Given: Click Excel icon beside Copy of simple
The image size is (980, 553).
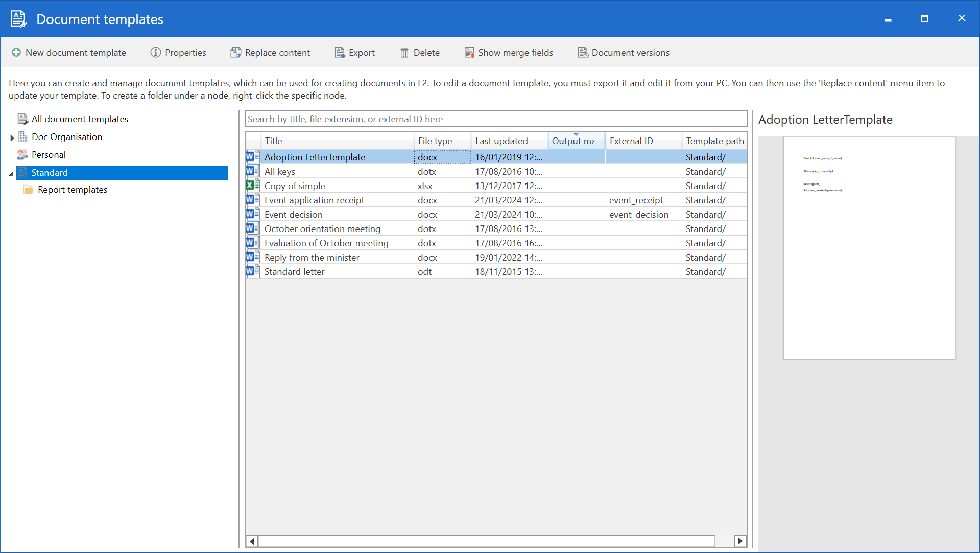Looking at the screenshot, I should (252, 186).
